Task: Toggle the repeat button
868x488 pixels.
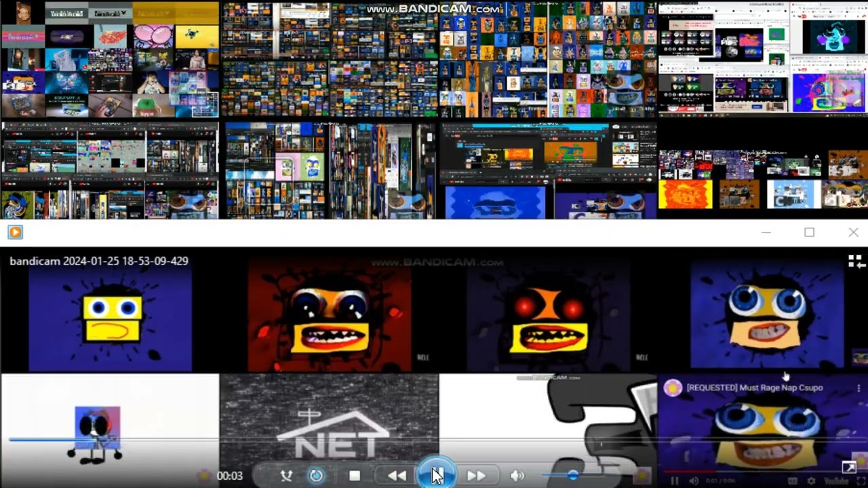Action: [x=316, y=476]
